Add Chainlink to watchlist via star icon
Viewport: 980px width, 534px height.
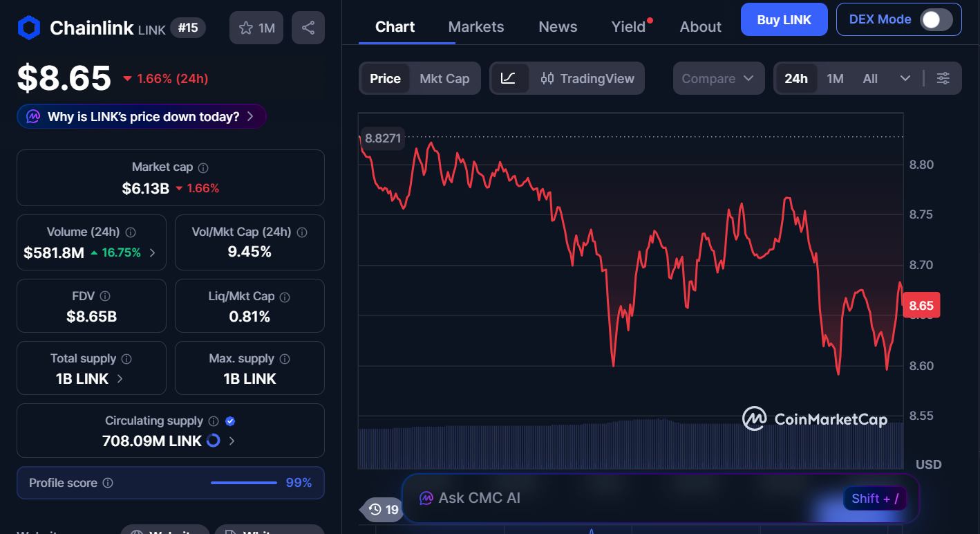pyautogui.click(x=245, y=27)
